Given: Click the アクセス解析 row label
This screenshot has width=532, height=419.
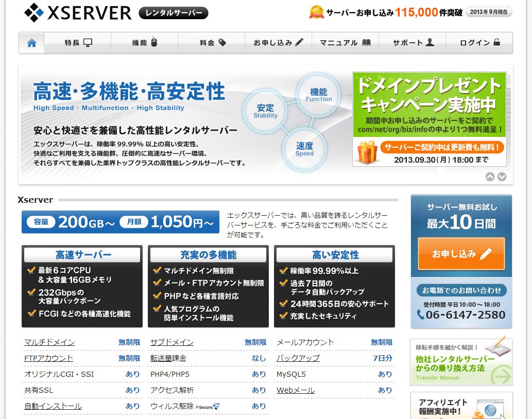Looking at the screenshot, I should tap(172, 390).
